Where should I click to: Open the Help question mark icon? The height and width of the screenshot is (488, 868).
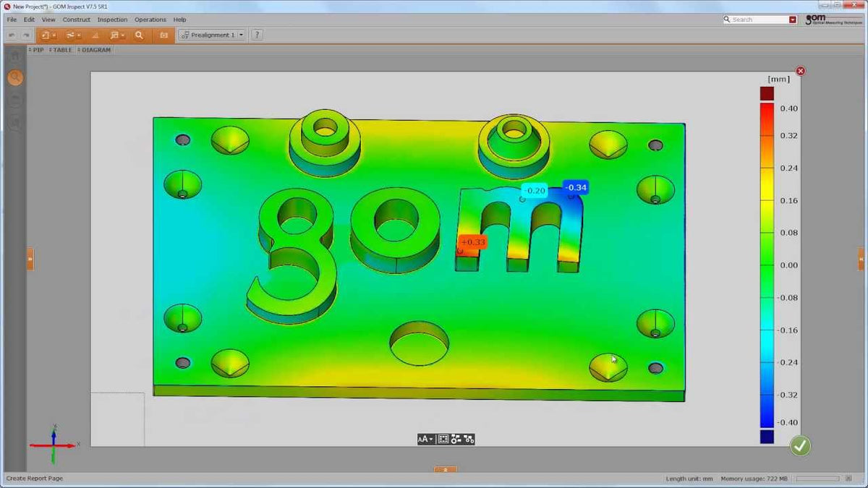pos(256,34)
